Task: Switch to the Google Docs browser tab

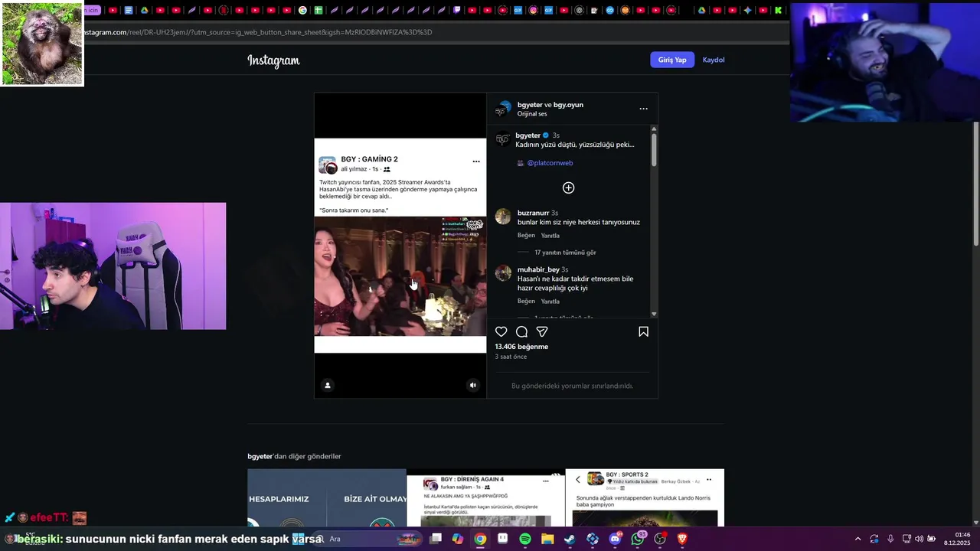Action: [x=129, y=11]
